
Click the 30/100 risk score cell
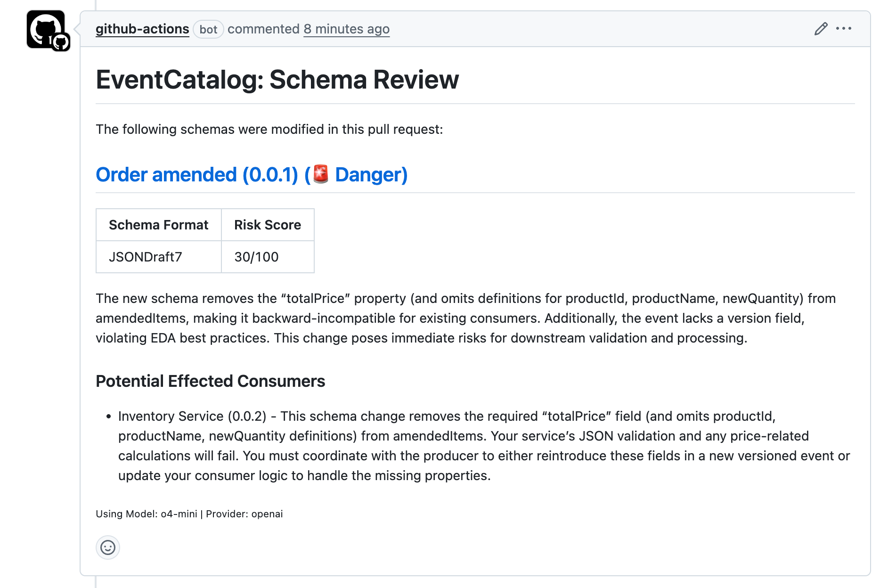[257, 257]
